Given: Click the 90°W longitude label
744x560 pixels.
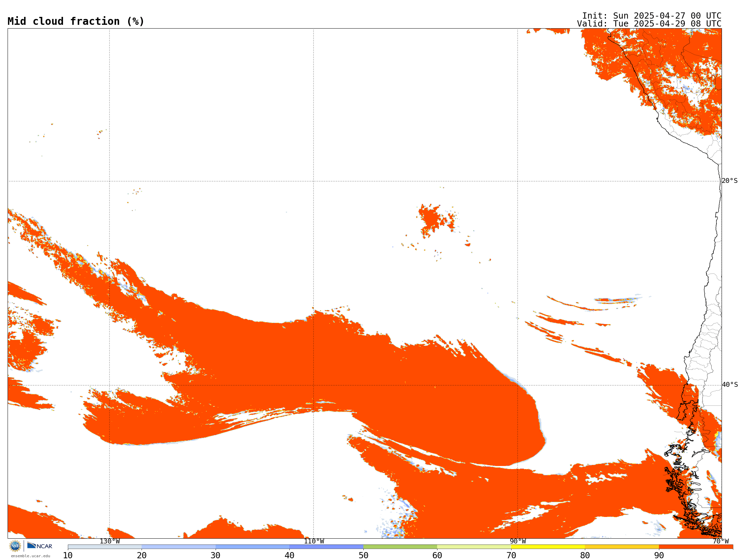Looking at the screenshot, I should [518, 541].
